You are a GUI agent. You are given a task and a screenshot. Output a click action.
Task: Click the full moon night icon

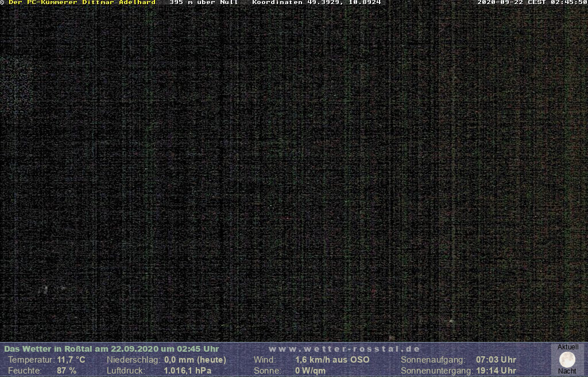click(x=567, y=360)
